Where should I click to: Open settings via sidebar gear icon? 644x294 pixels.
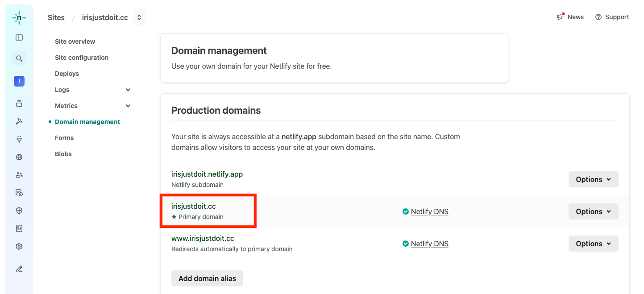point(19,246)
